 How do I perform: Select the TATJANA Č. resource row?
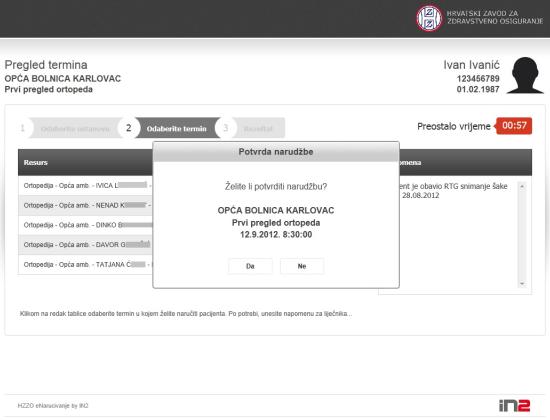pos(86,264)
